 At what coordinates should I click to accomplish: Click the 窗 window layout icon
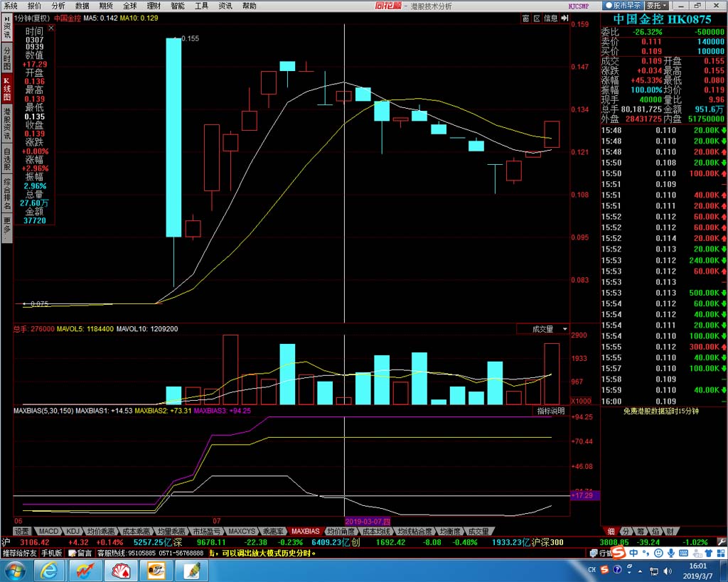pyautogui.click(x=525, y=18)
